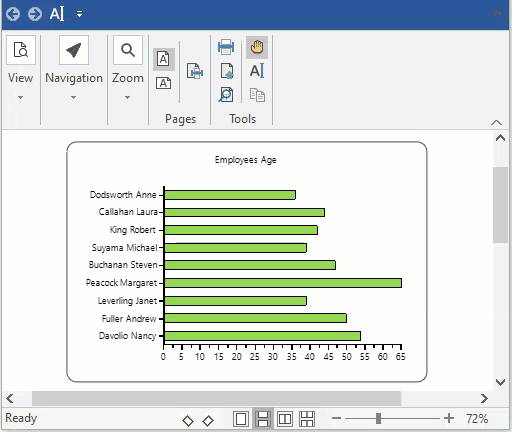Select the Hand pan tool
Screen dimensions: 512x432
pos(257,47)
